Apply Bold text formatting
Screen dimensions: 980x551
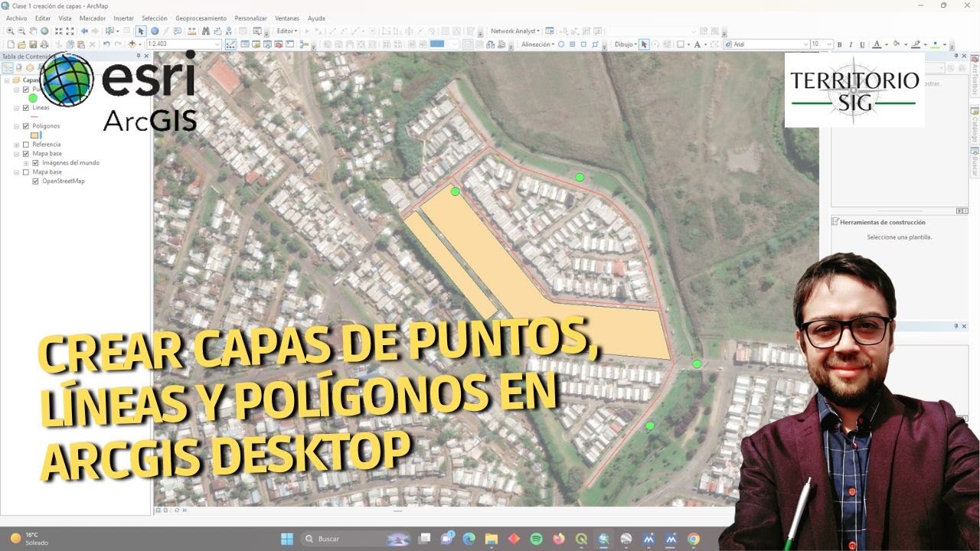click(x=839, y=44)
